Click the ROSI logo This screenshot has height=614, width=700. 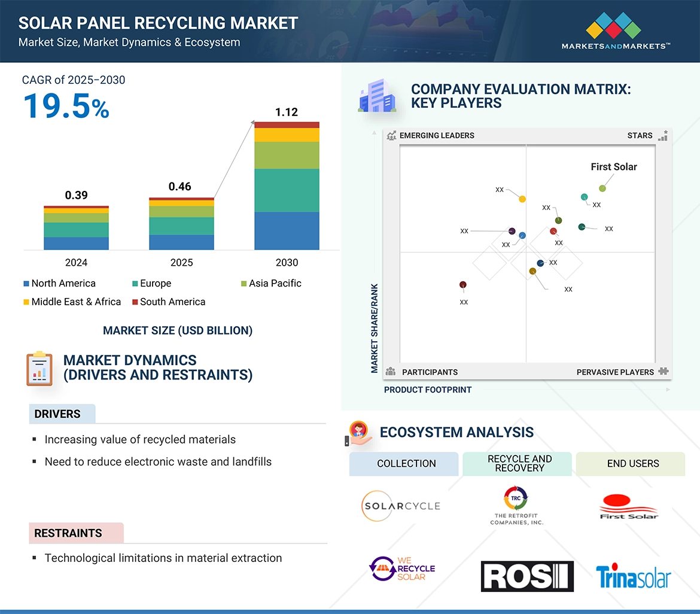coord(527,576)
